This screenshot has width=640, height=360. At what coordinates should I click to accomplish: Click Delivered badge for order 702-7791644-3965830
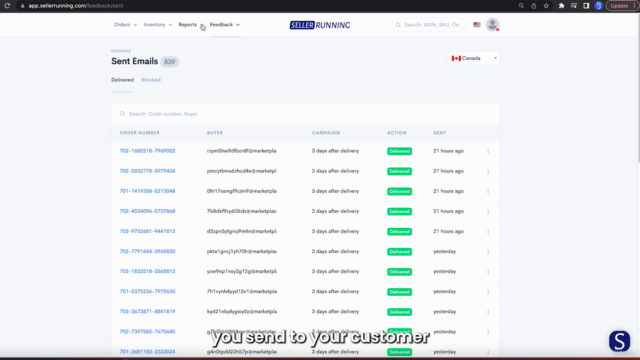point(399,252)
